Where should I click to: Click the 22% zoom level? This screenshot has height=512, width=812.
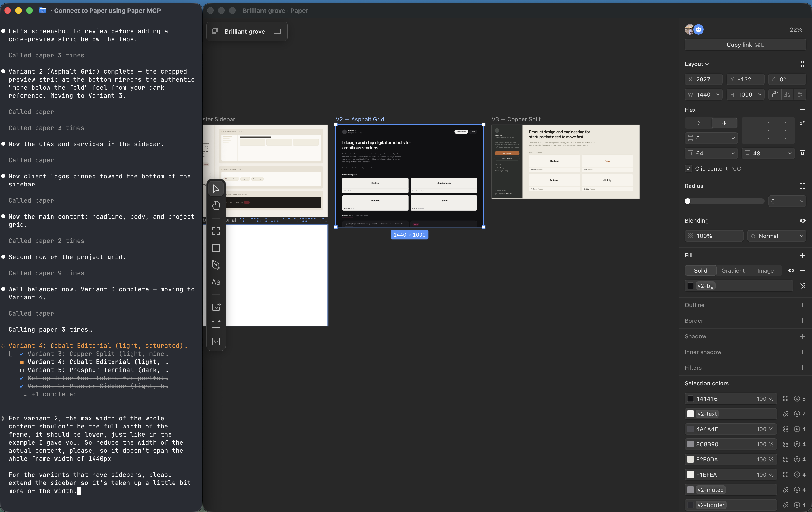point(796,30)
